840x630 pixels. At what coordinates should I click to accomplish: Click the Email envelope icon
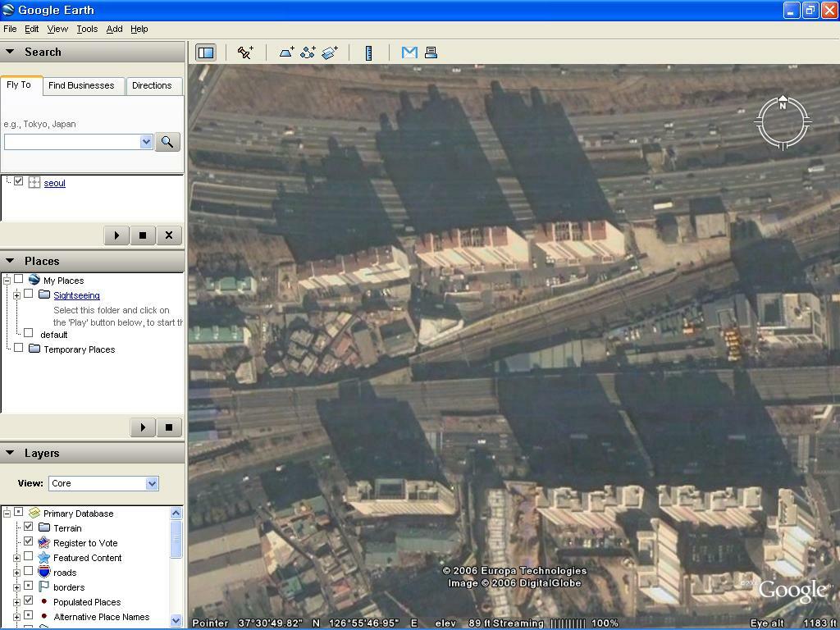click(x=409, y=52)
